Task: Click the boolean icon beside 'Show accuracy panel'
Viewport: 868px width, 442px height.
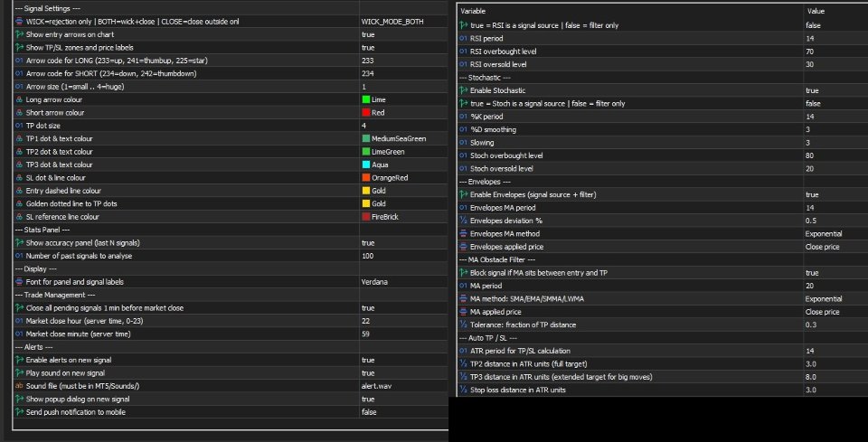Action: [19, 243]
